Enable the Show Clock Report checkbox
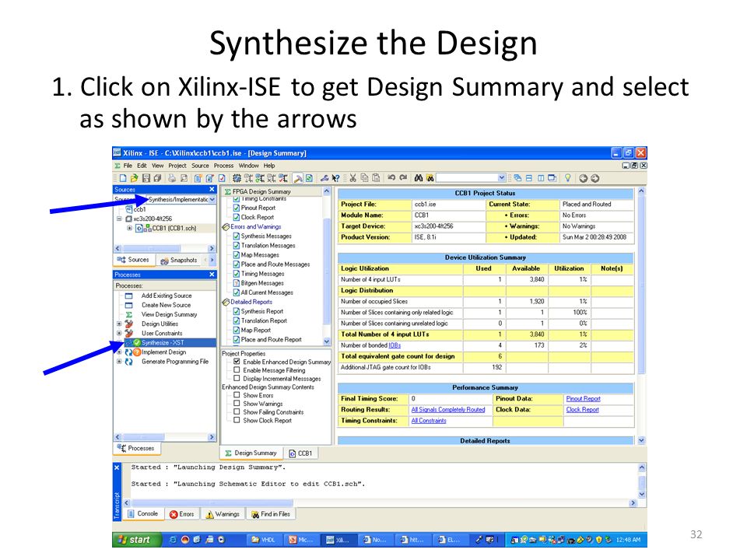The width and height of the screenshot is (747, 560). tap(237, 421)
